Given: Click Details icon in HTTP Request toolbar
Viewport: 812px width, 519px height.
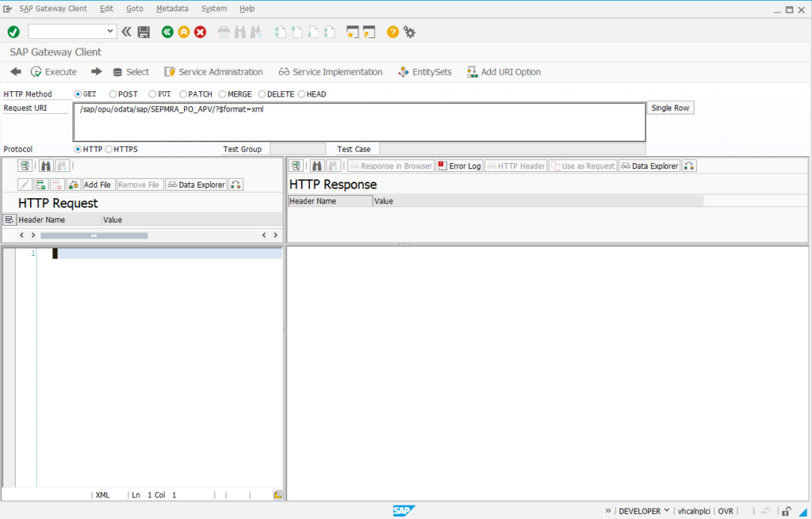Looking at the screenshot, I should pos(25,166).
